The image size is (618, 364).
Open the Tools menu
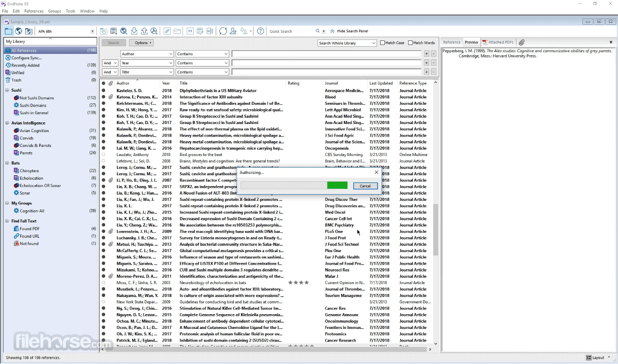click(71, 11)
